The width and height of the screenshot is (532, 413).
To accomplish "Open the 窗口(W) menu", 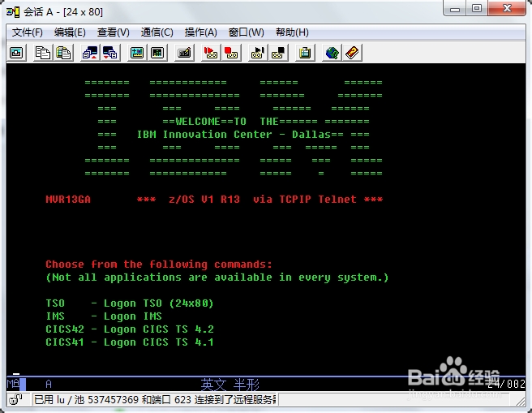I will [x=246, y=32].
